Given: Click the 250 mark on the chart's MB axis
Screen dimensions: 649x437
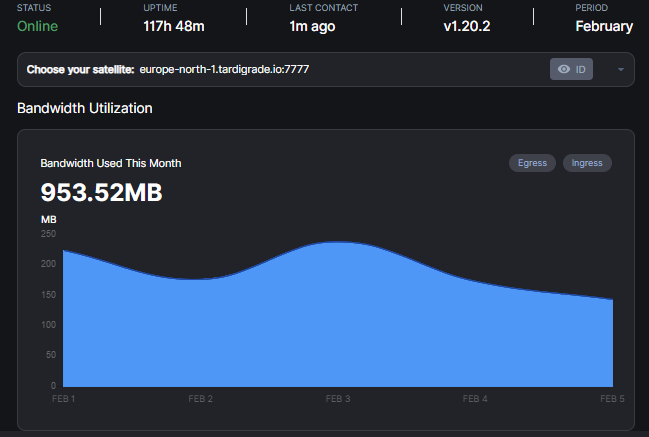Looking at the screenshot, I should [x=48, y=234].
